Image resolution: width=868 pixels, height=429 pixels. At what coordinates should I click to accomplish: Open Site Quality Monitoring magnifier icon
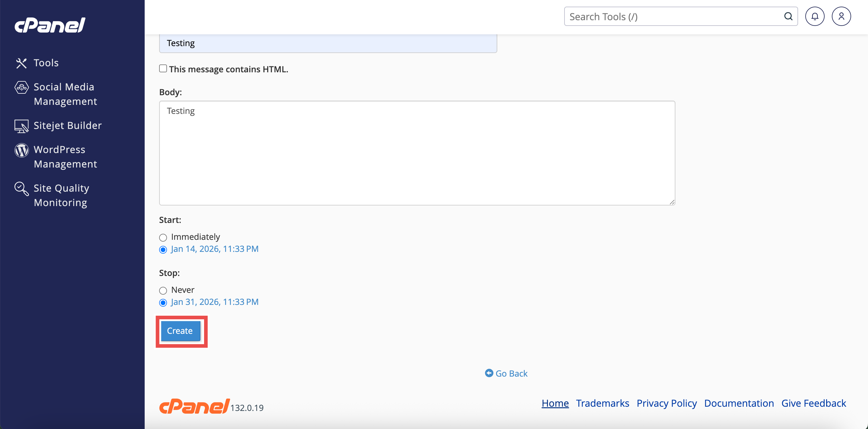(22, 189)
